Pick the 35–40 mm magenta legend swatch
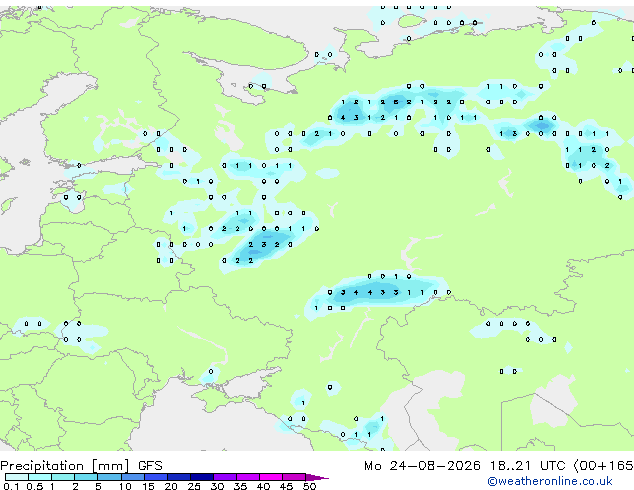Viewport: 634px width, 490px height. pyautogui.click(x=248, y=477)
